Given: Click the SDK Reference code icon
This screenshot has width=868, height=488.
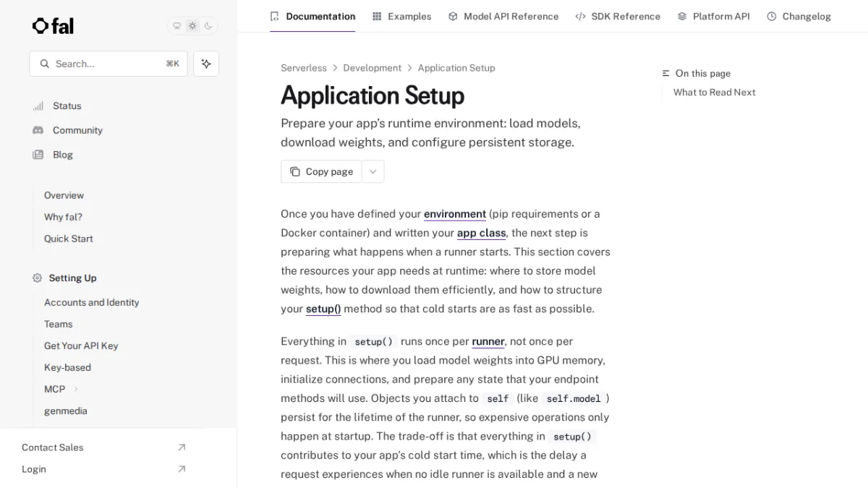Looking at the screenshot, I should coord(580,16).
